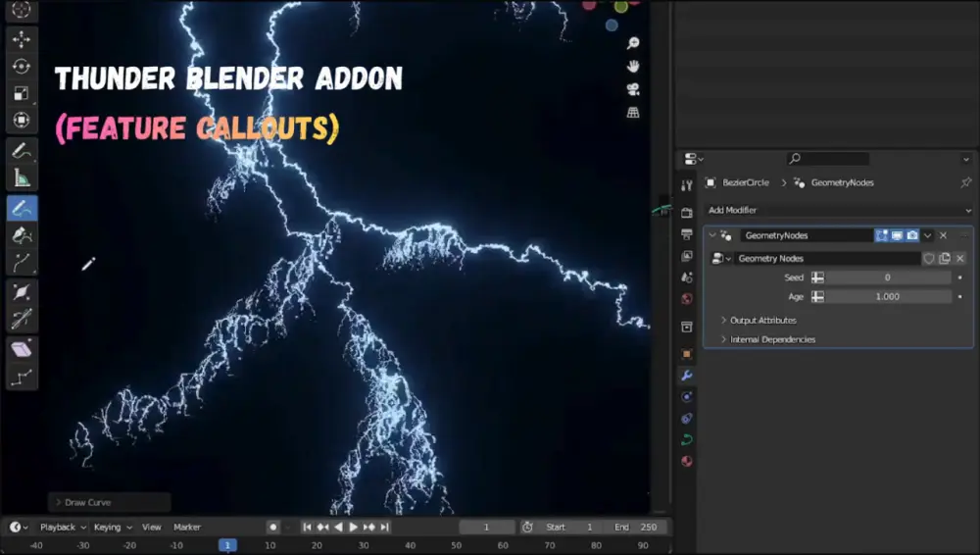The width and height of the screenshot is (980, 555).
Task: Toggle pin icon in properties header
Action: 965,182
